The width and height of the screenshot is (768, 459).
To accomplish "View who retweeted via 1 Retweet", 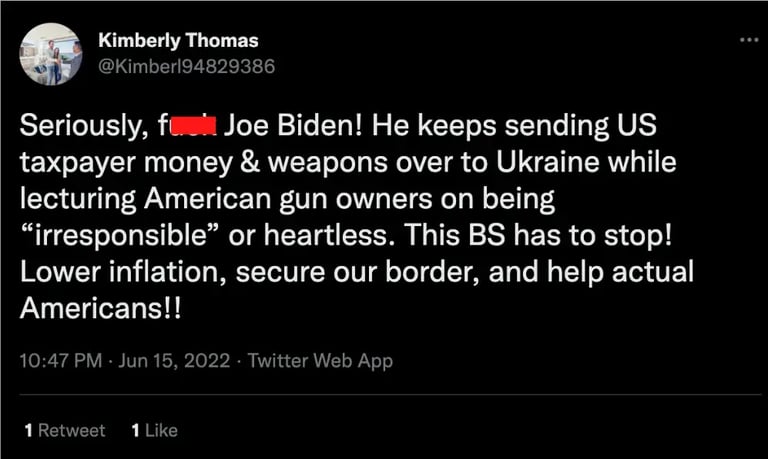I will coord(64,430).
